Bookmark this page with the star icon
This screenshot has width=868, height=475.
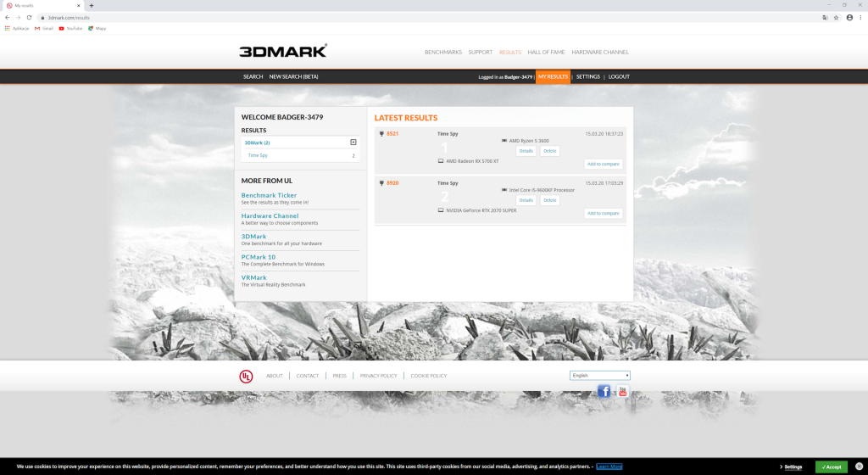(836, 17)
